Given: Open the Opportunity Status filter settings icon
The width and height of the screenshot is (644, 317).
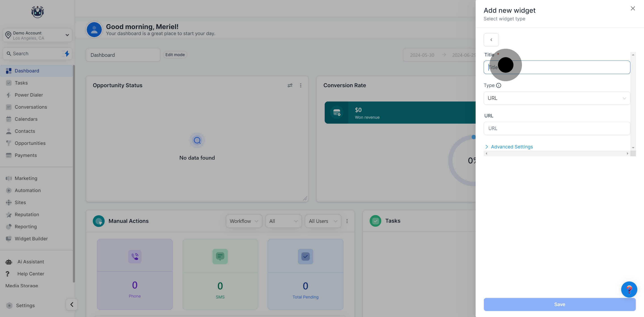Looking at the screenshot, I should [x=290, y=85].
